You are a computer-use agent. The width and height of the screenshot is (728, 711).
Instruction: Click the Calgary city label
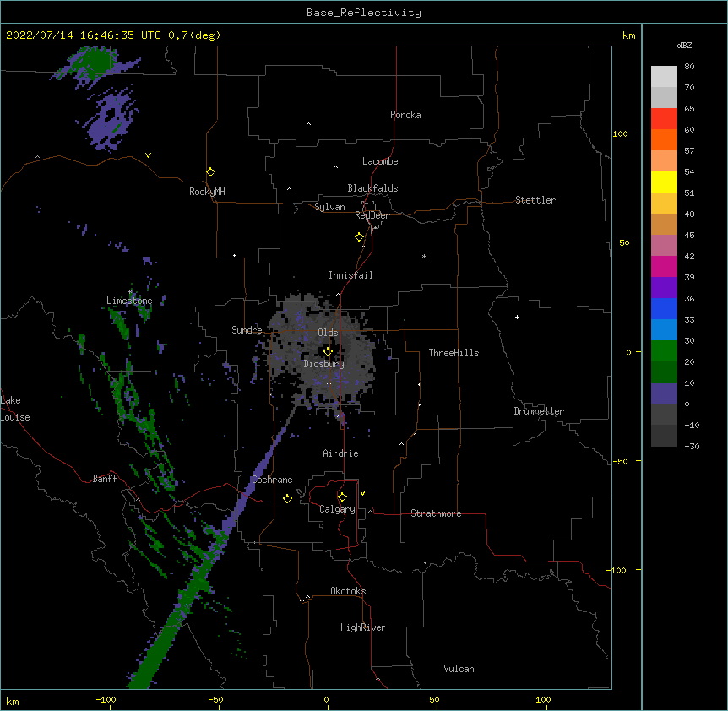coord(337,509)
